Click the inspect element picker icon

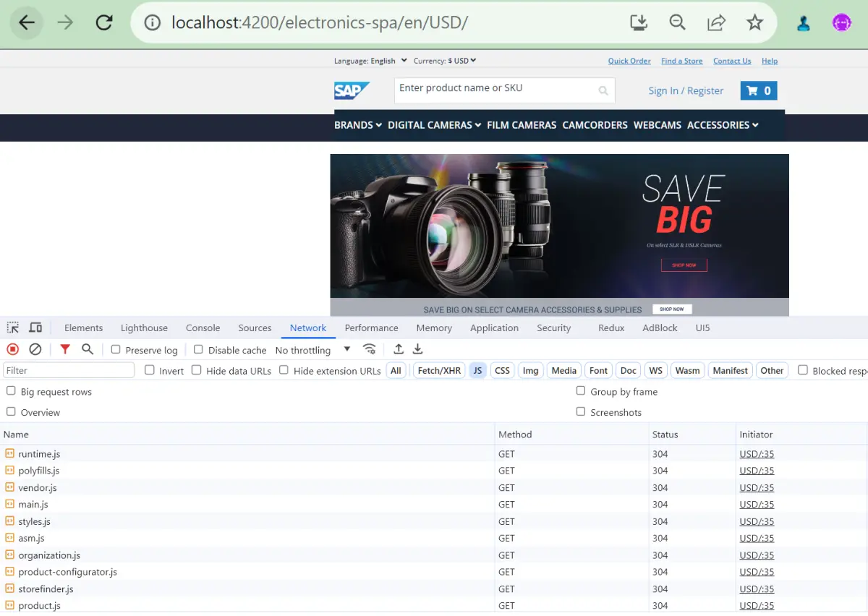[13, 328]
